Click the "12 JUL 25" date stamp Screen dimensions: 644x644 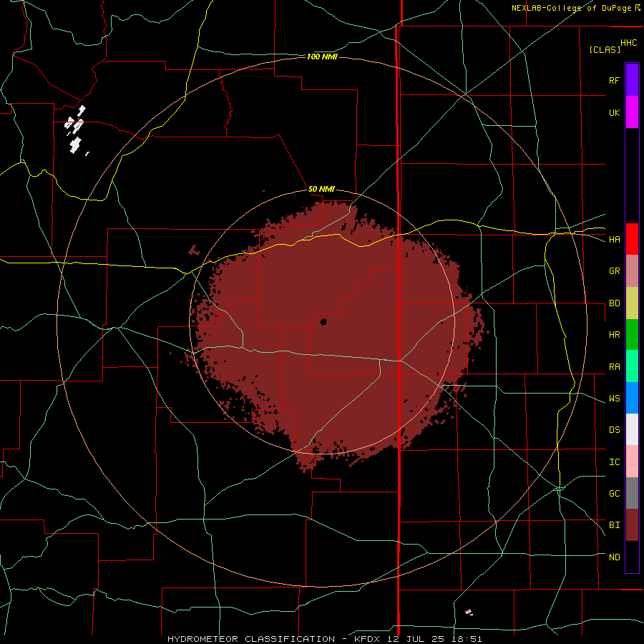point(416,639)
